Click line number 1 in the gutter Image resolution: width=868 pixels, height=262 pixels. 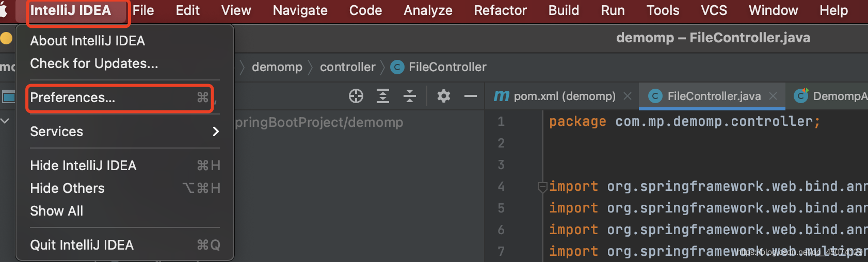tap(501, 122)
